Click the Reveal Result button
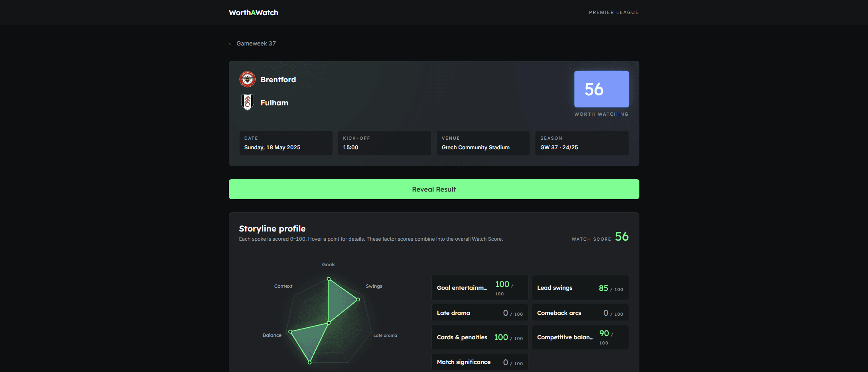Screen dimensions: 868x372 (x=434, y=189)
